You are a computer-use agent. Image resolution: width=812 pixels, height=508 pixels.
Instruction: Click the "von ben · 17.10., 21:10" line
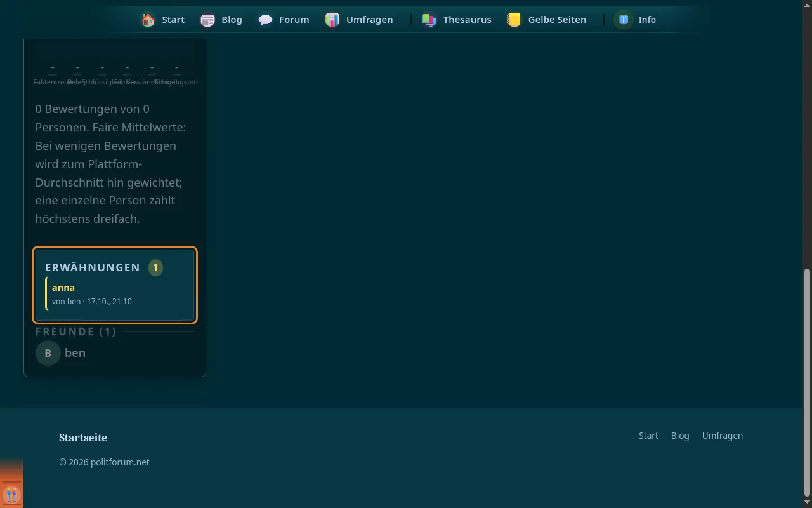92,301
